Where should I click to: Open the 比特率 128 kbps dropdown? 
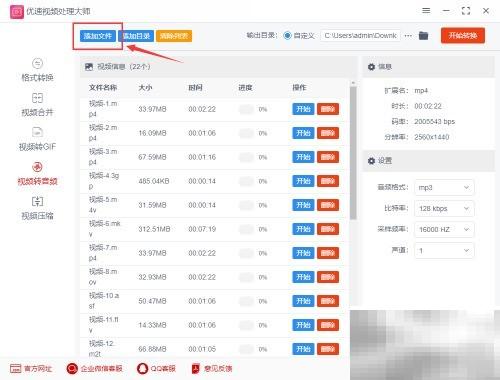click(444, 208)
